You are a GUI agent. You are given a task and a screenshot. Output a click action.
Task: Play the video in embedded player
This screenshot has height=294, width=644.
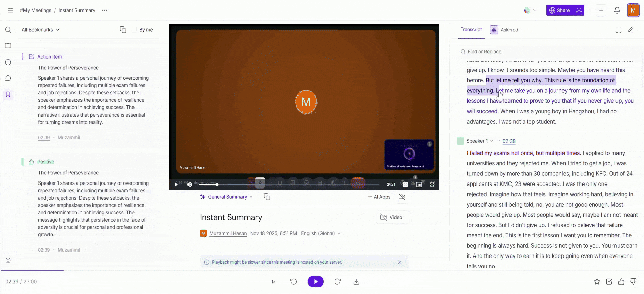(176, 184)
